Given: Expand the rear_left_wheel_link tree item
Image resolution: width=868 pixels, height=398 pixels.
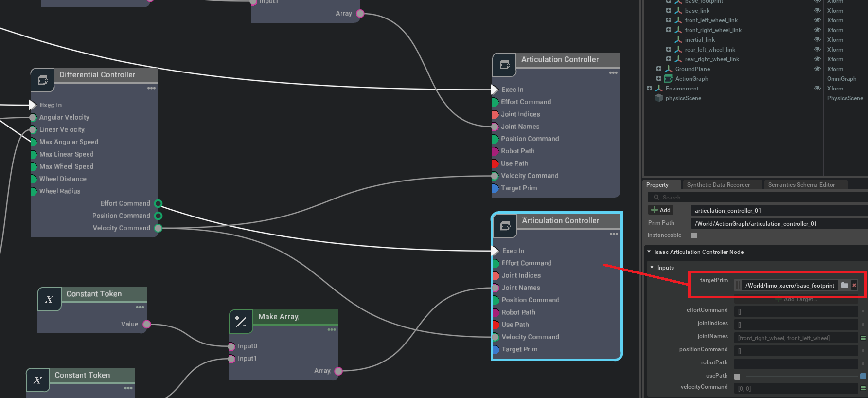Looking at the screenshot, I should click(669, 49).
